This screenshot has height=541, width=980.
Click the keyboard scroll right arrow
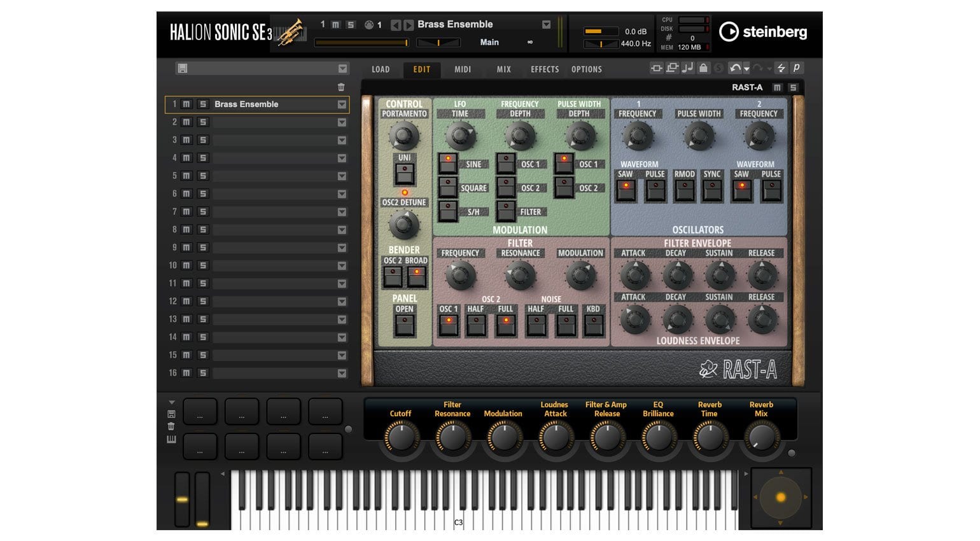pos(746,474)
